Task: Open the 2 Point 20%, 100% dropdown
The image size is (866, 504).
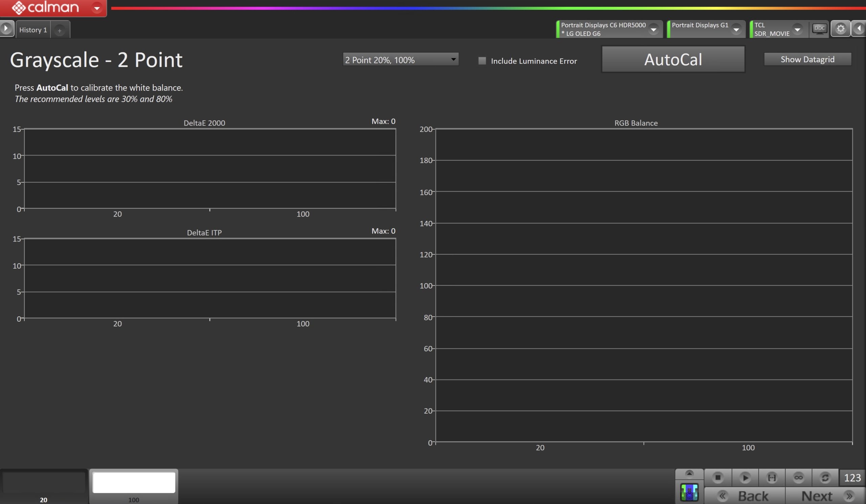Action: [401, 60]
